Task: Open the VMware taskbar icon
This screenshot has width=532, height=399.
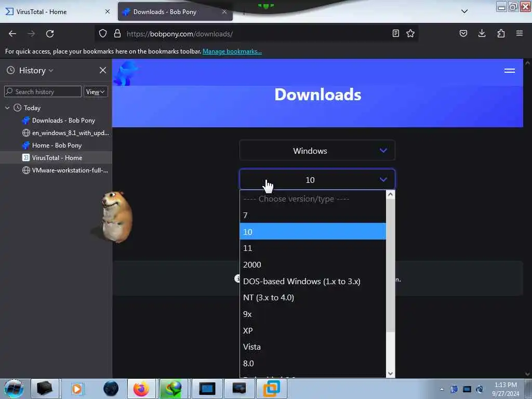Action: [271, 389]
